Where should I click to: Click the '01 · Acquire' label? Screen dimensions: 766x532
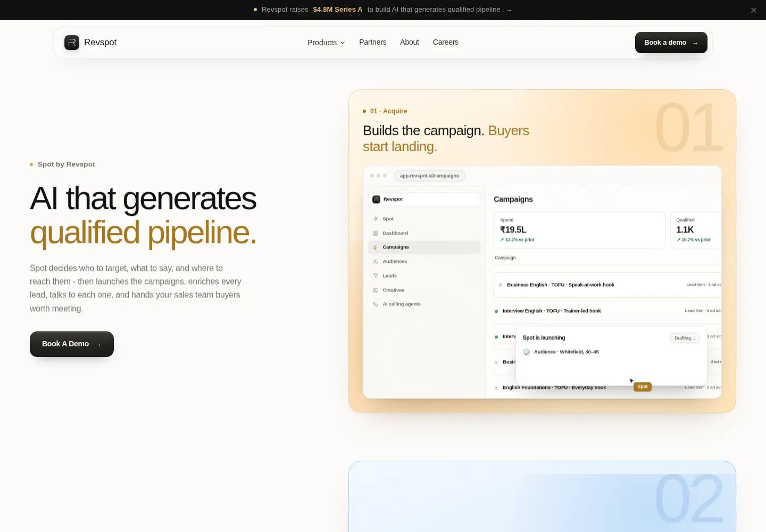click(388, 111)
